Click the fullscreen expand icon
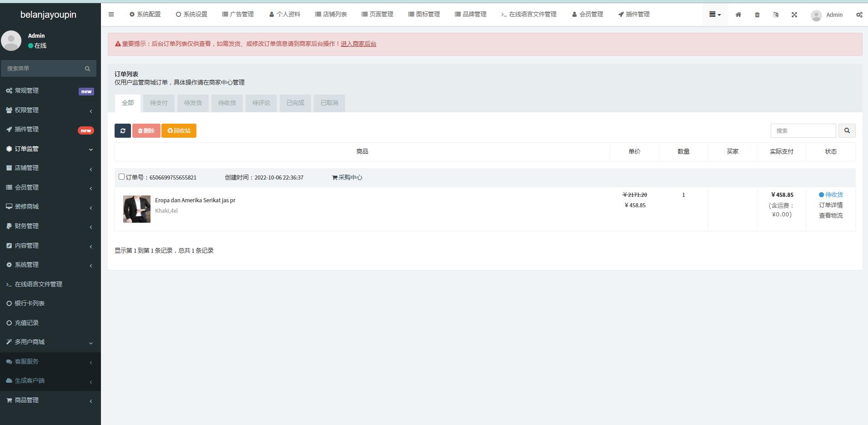Viewport: 868px width, 425px height. tap(794, 15)
